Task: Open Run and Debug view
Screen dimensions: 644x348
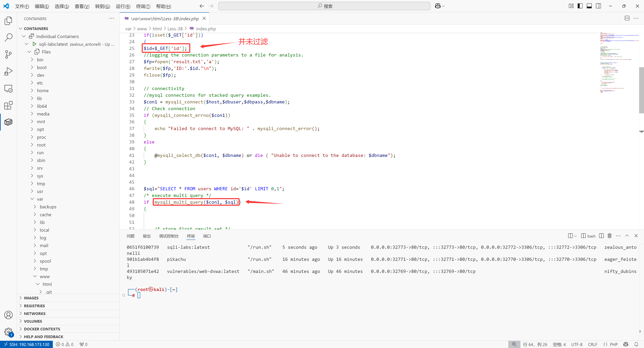Action: (x=8, y=71)
